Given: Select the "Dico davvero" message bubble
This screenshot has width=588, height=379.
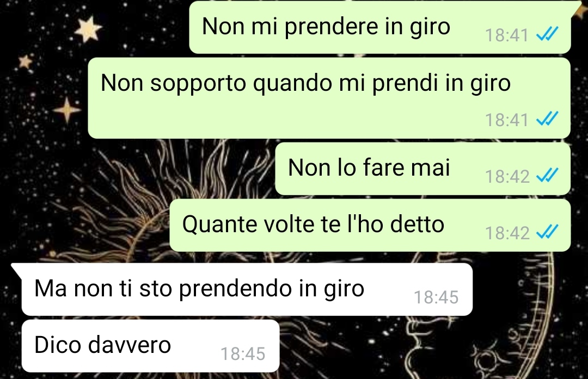Looking at the screenshot, I should click(x=150, y=346).
